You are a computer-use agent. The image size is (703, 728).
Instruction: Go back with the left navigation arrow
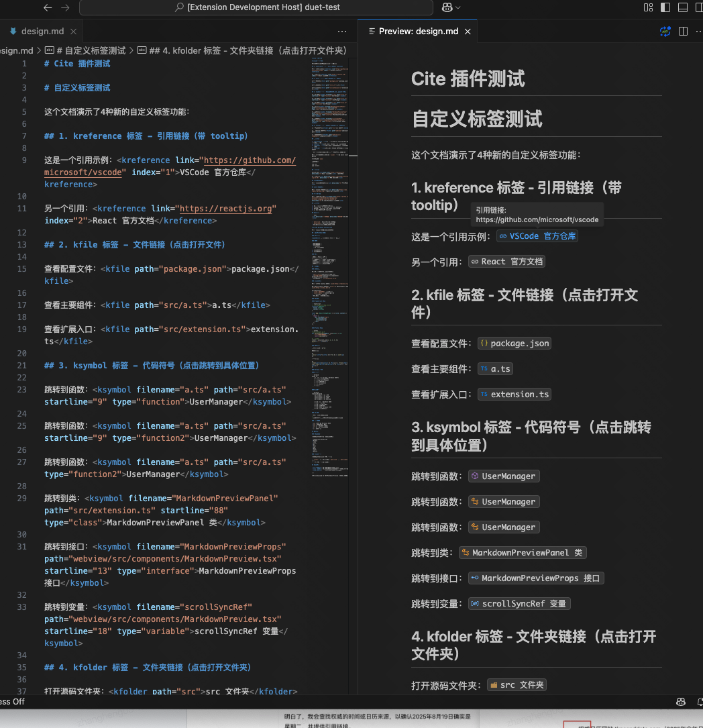point(48,7)
